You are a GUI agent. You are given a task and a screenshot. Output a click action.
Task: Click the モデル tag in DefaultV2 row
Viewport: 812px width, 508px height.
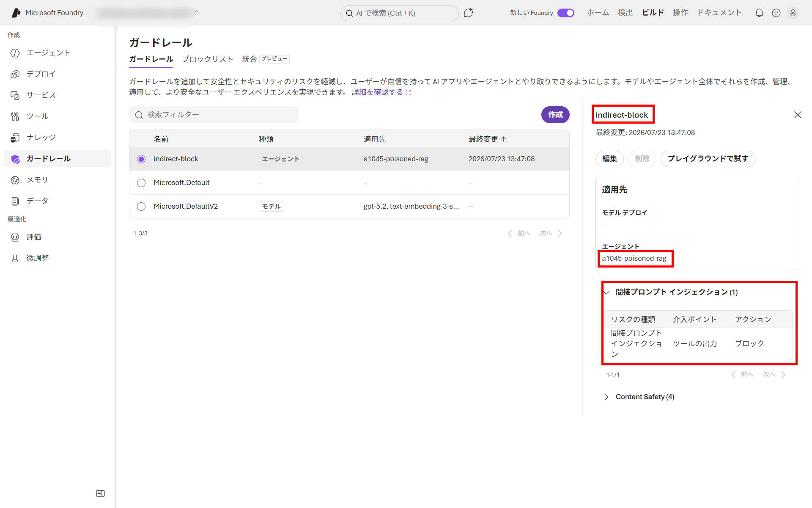pos(271,206)
